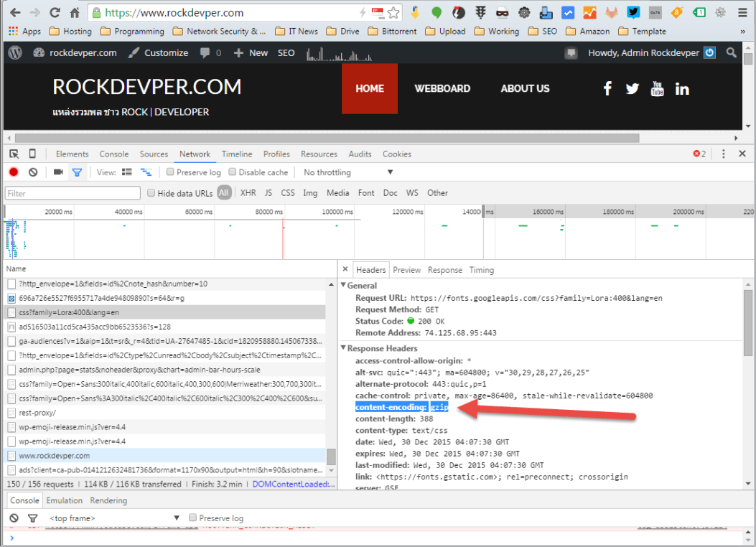Enable the Preserve log checkbox

tap(169, 172)
